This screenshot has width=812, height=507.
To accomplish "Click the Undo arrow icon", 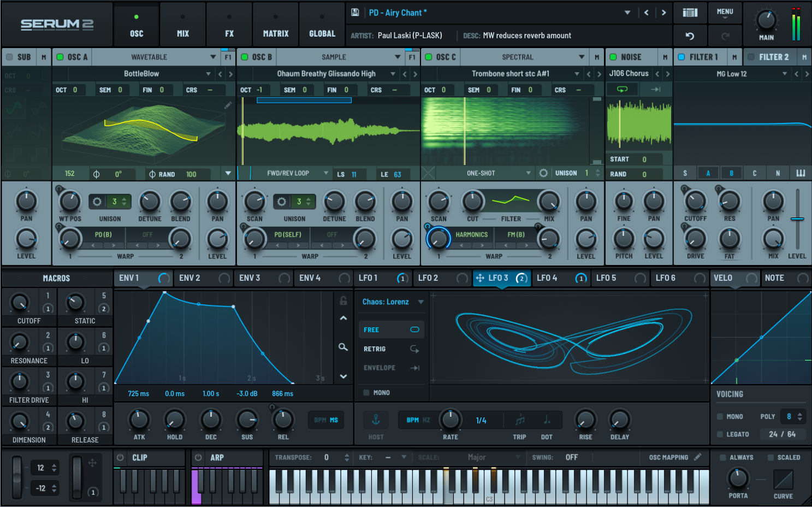I will point(690,35).
